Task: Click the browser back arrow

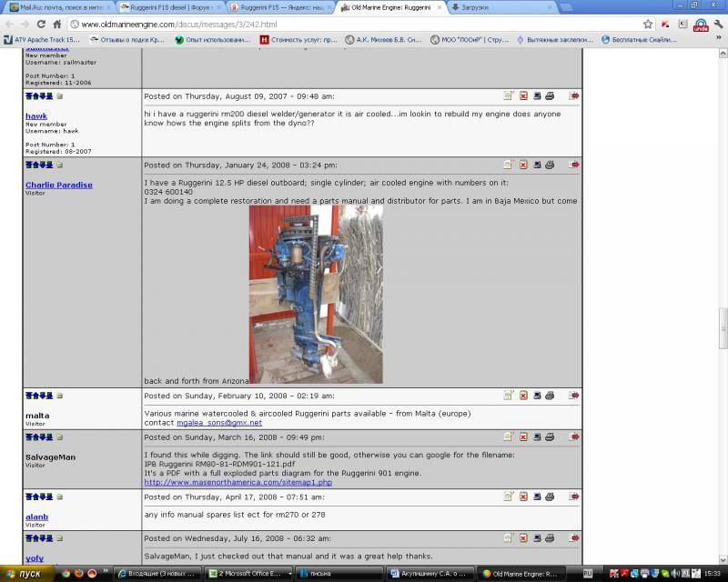Action: tap(11, 24)
